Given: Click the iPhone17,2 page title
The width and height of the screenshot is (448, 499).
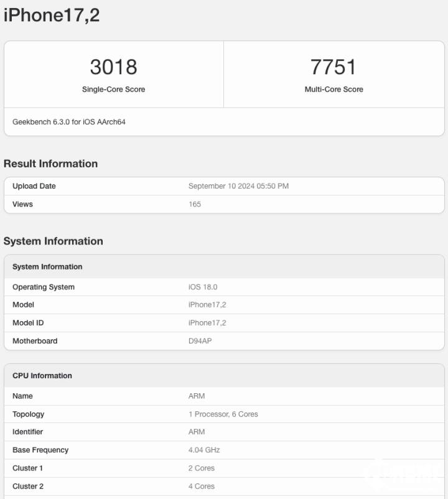Looking at the screenshot, I should 52,15.
